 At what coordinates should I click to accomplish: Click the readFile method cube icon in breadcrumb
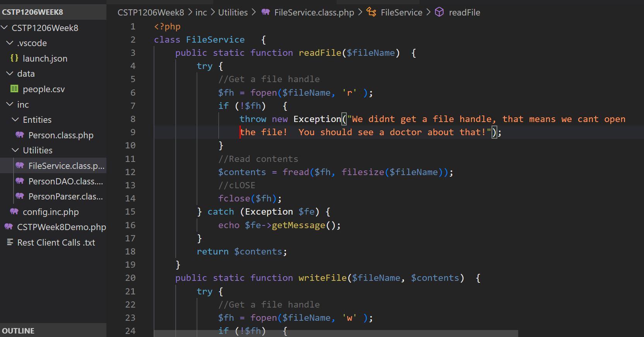[x=439, y=12]
